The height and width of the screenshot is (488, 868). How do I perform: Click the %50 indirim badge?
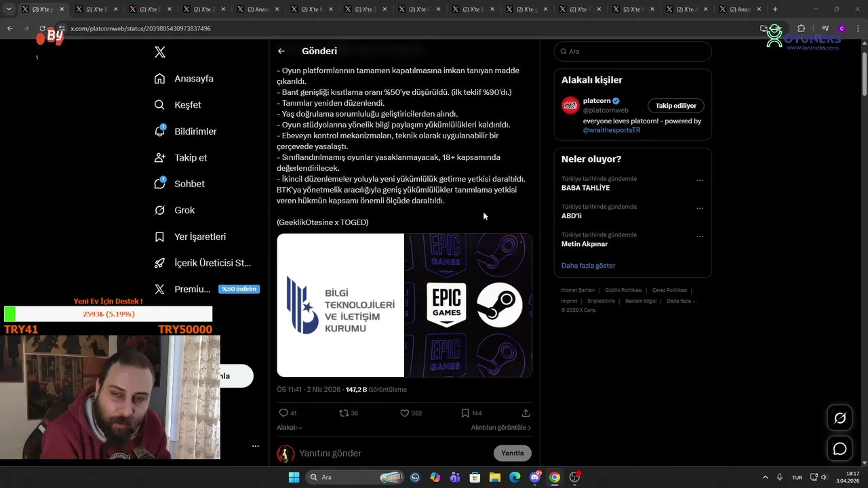pyautogui.click(x=239, y=289)
